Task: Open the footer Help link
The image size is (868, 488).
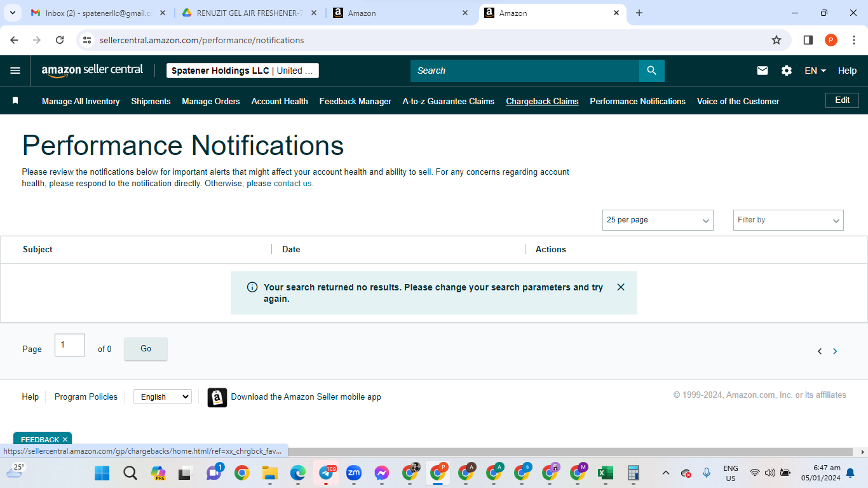Action: pos(31,396)
